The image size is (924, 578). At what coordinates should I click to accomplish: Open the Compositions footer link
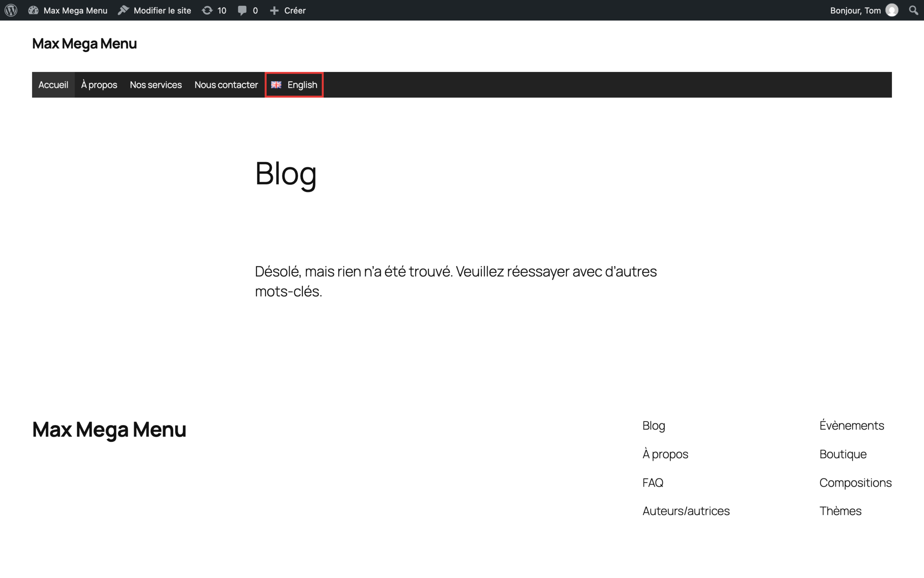click(x=856, y=483)
